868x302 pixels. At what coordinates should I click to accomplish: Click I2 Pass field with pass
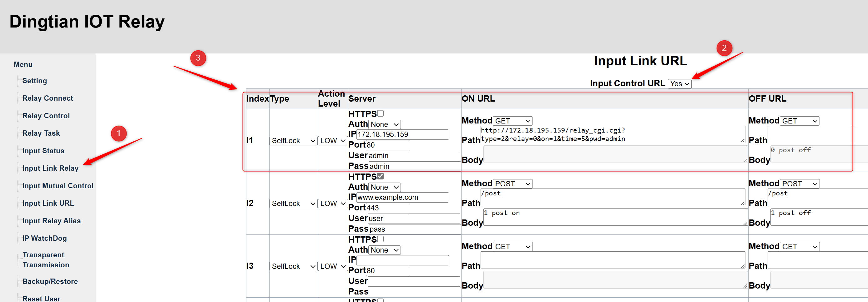(x=415, y=229)
